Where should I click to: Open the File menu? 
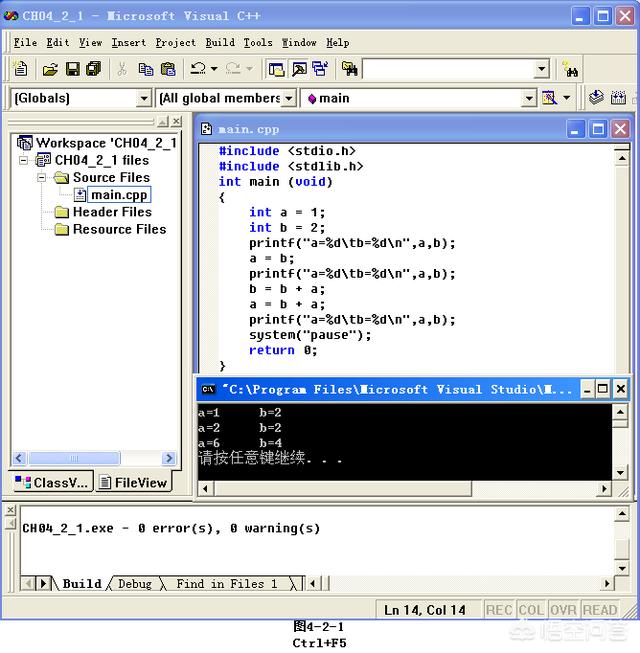tap(25, 42)
